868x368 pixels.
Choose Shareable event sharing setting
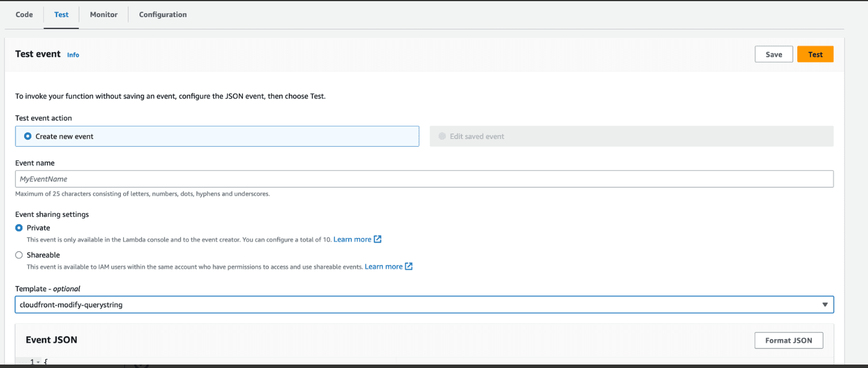pos(19,255)
